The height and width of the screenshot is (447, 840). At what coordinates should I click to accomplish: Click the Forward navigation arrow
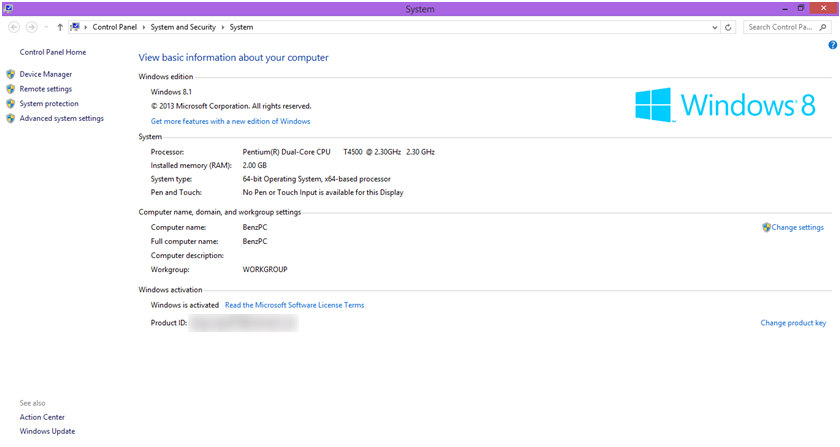(32, 27)
